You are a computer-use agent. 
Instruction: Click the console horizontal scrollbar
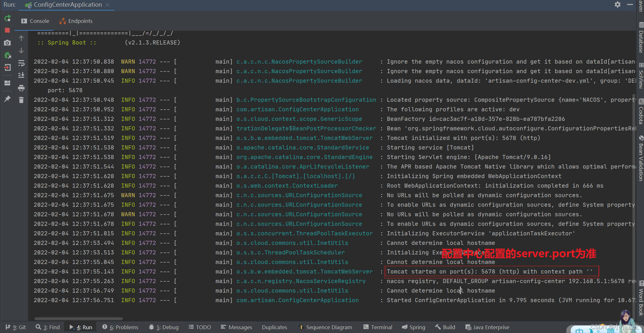coord(78,318)
